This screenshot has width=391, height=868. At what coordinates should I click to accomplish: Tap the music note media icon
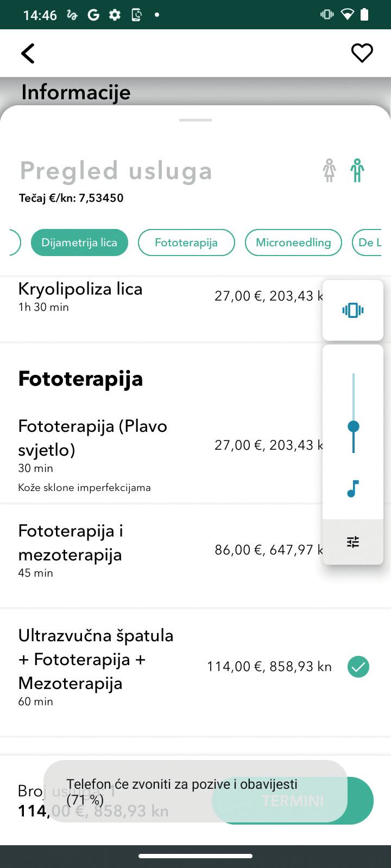353,489
